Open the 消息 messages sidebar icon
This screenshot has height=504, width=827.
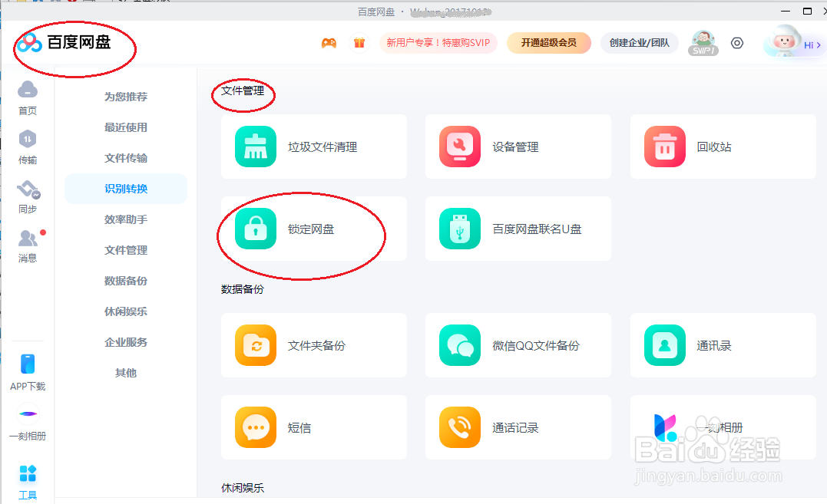pos(28,238)
